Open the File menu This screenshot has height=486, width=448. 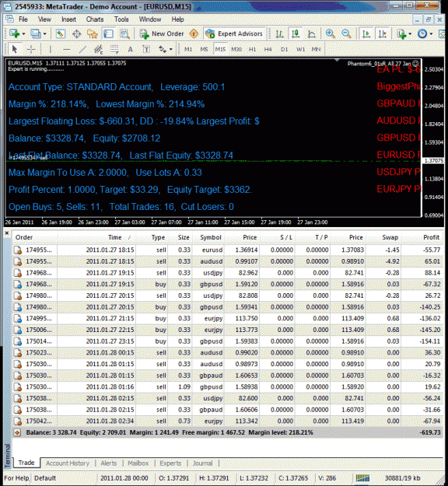coord(23,19)
